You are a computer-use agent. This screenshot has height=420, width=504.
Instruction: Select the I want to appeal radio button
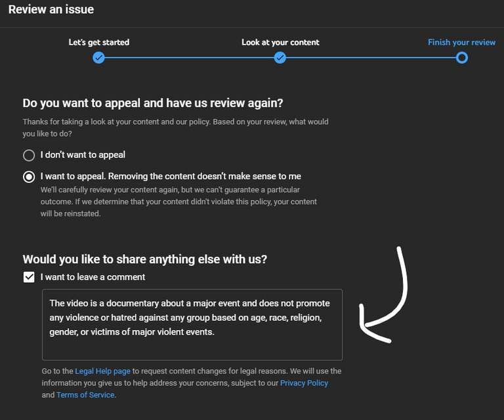29,177
